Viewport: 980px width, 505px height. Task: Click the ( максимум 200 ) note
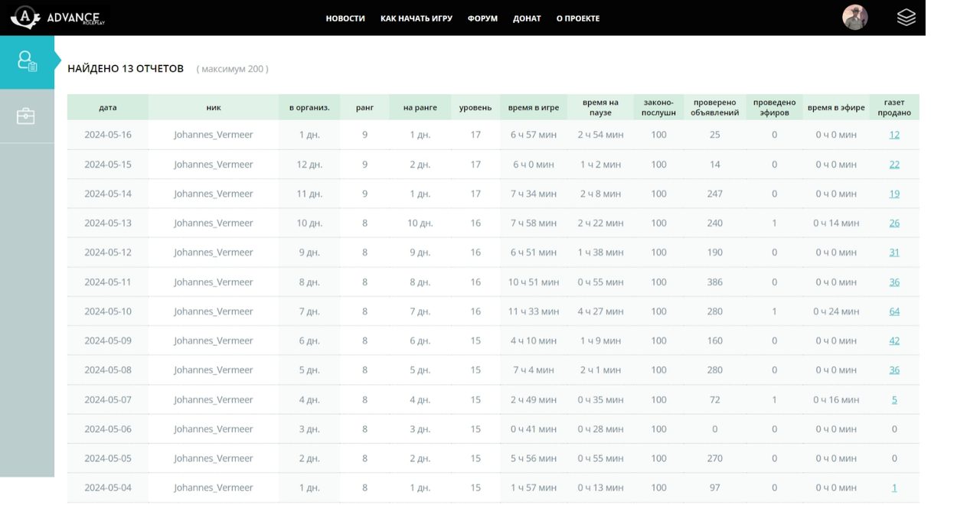click(233, 69)
